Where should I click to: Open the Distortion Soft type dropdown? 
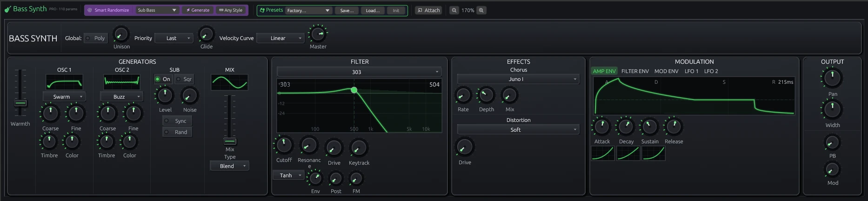[x=518, y=130]
